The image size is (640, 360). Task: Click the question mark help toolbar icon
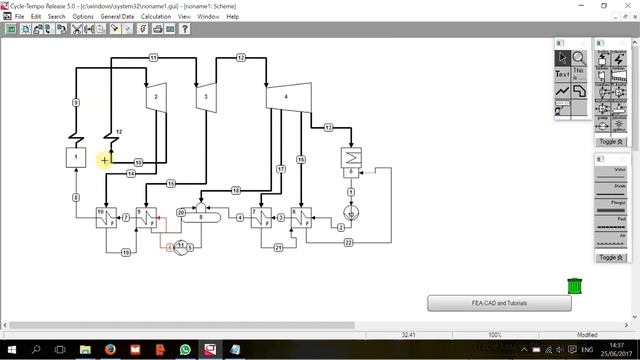[184, 29]
